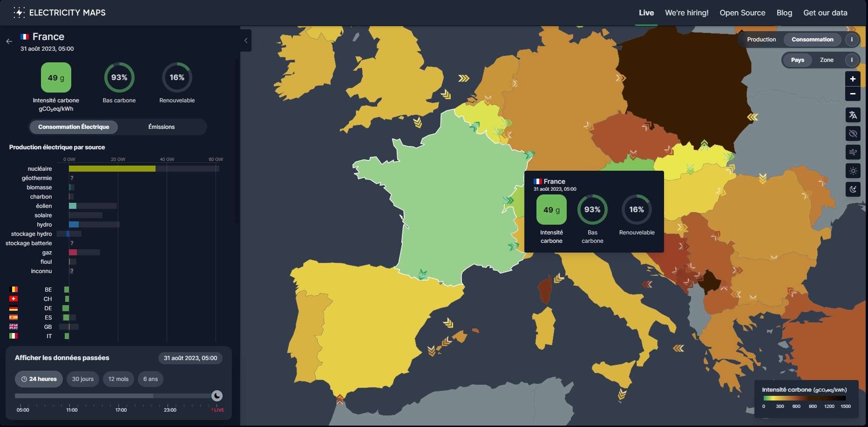Click the clock icon in 24 heures button

click(x=24, y=379)
